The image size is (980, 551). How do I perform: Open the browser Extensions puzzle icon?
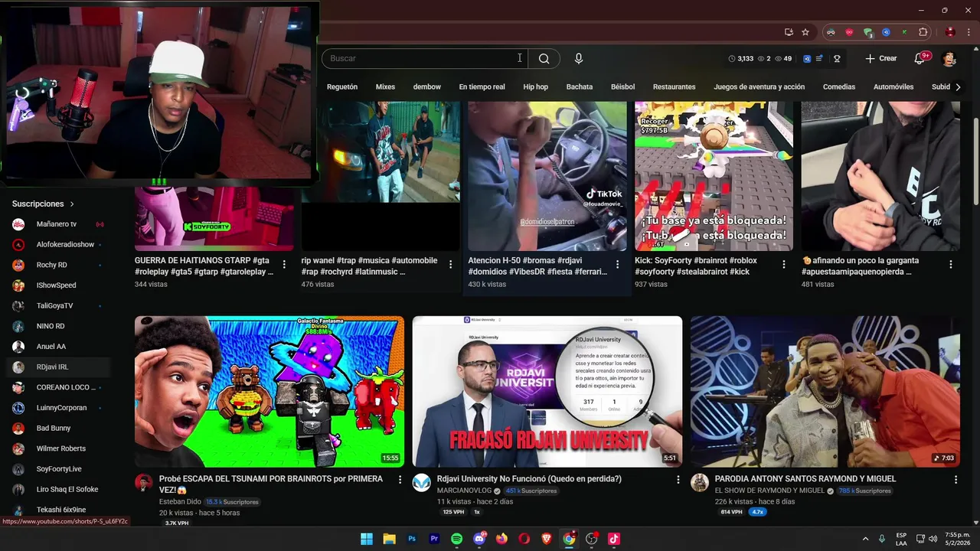tap(923, 32)
